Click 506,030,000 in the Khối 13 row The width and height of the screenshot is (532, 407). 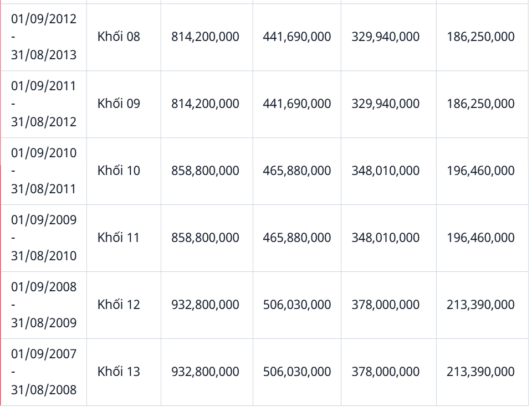pos(297,372)
